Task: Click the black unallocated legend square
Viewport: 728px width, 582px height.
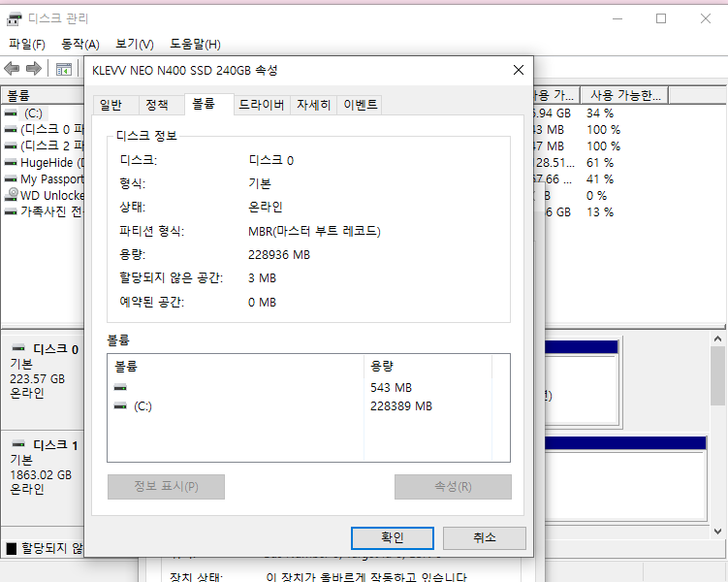Action: [x=12, y=549]
